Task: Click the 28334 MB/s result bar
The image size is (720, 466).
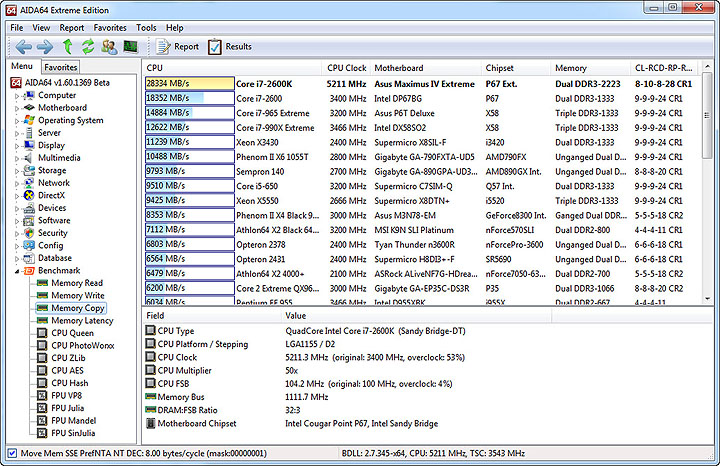Action: pyautogui.click(x=190, y=84)
